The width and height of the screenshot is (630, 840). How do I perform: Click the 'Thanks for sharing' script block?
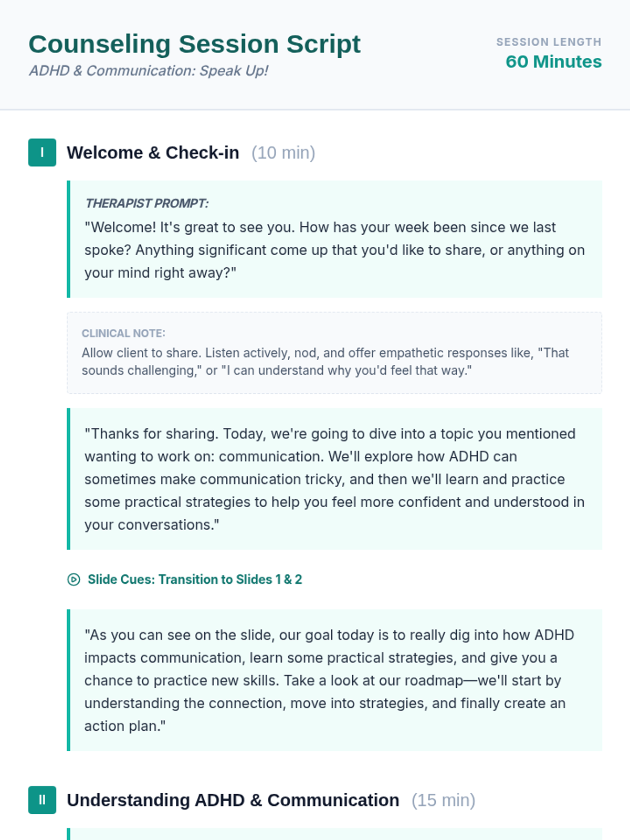click(334, 479)
